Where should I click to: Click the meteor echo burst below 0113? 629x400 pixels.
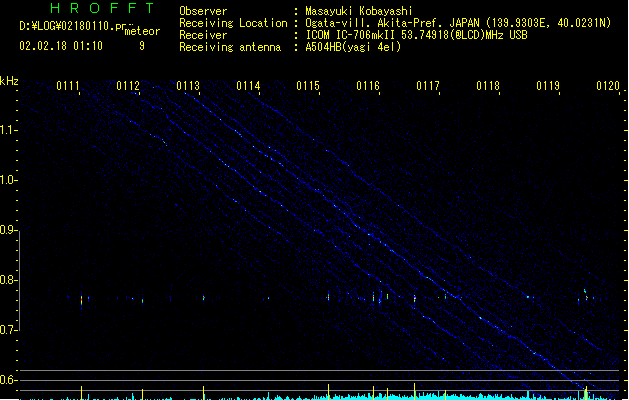click(203, 298)
